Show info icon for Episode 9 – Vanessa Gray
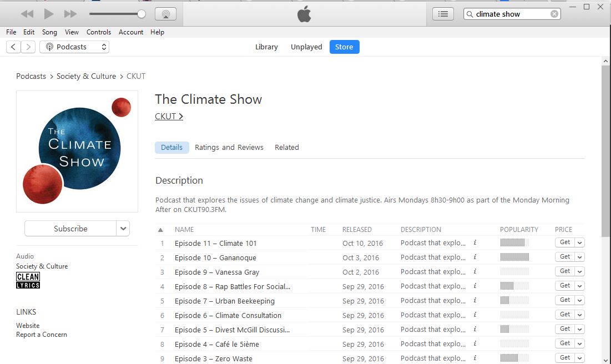 pos(474,271)
